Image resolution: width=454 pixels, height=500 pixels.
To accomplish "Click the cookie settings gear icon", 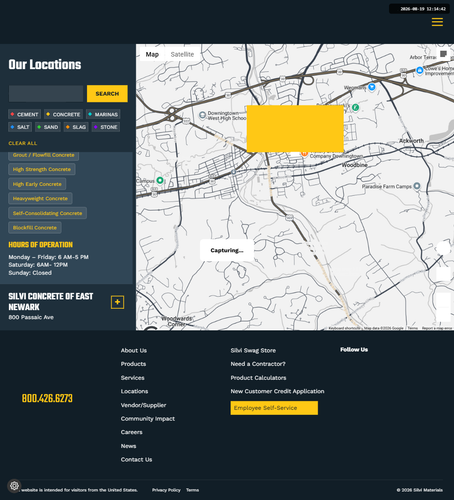I will click(x=14, y=486).
